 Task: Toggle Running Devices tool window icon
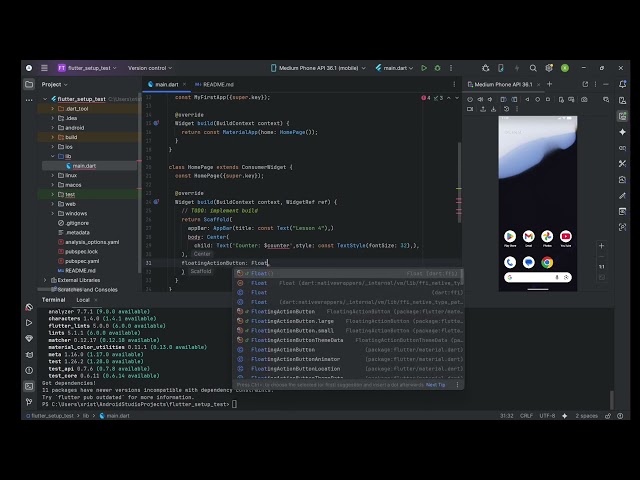(x=622, y=116)
